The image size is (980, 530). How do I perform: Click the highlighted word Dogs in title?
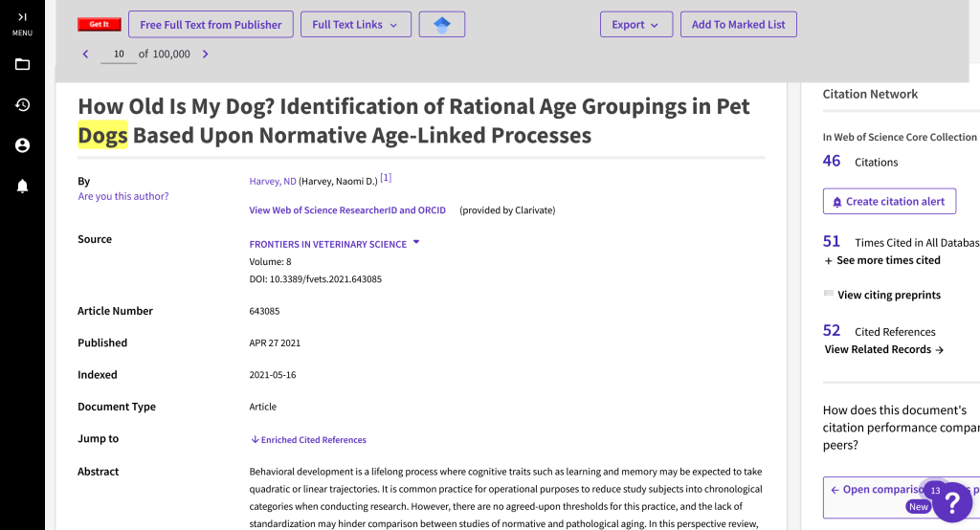(102, 135)
